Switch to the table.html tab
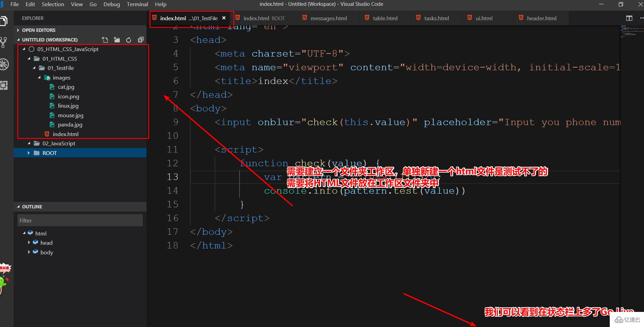Viewport: 644px width, 327px height. tap(385, 18)
